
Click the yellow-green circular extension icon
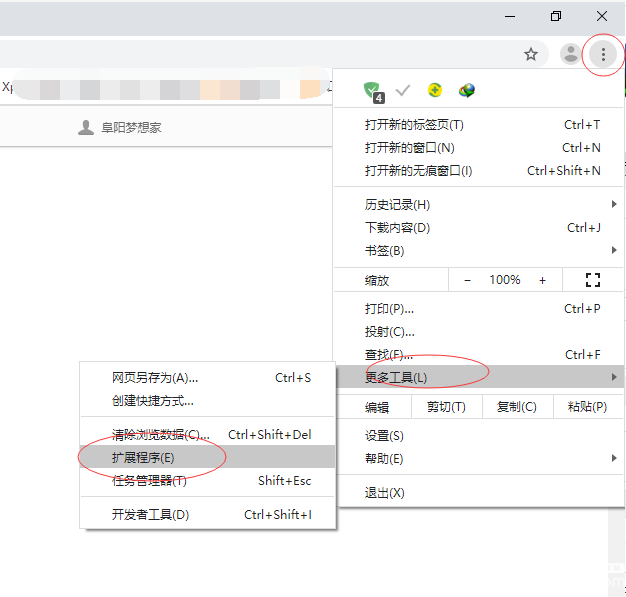tap(435, 90)
